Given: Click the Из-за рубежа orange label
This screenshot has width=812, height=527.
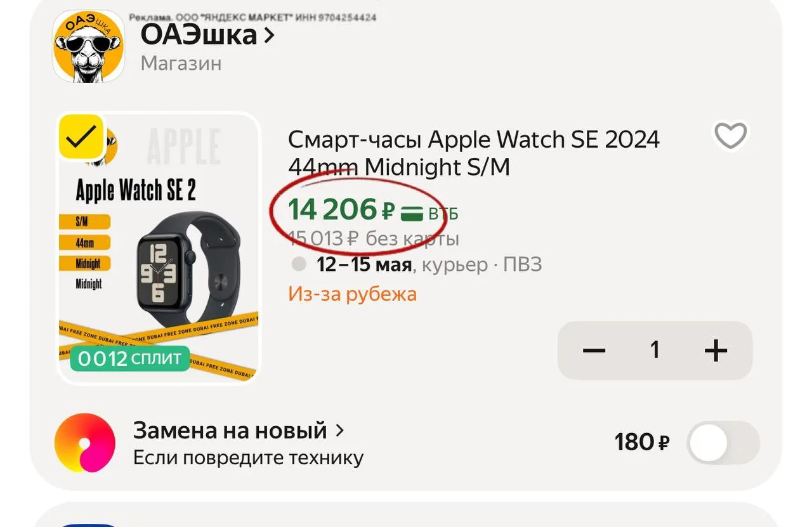Looking at the screenshot, I should [x=352, y=294].
